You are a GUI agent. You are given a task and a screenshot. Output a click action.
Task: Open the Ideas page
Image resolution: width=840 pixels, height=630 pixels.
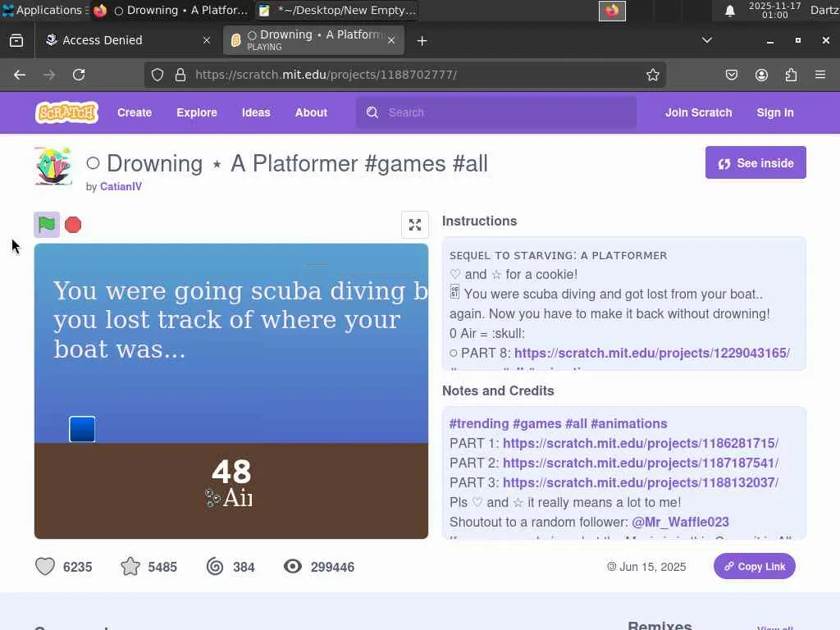pos(256,112)
